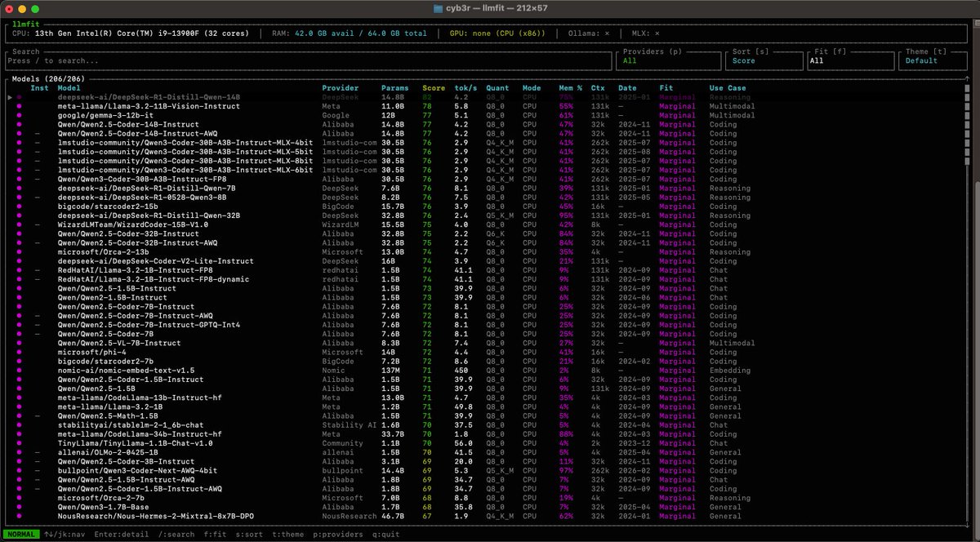Click the Inst dash for Qwen2.5-Coder-14B-Instruct-AWQ

pos(38,134)
